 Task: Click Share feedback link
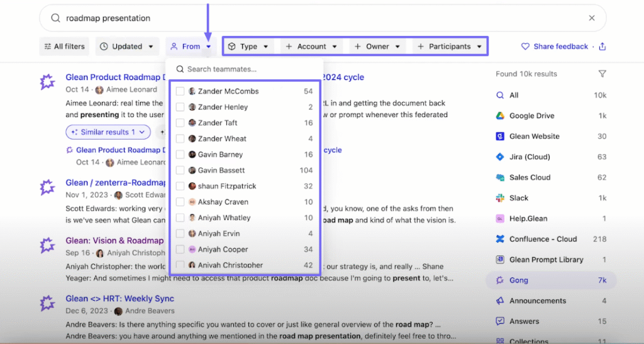coord(555,47)
